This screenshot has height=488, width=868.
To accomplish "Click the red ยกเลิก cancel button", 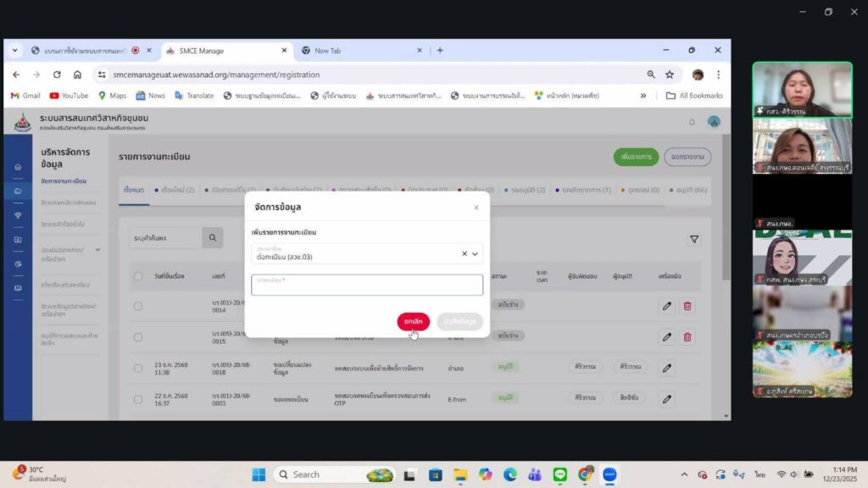I will [x=413, y=322].
